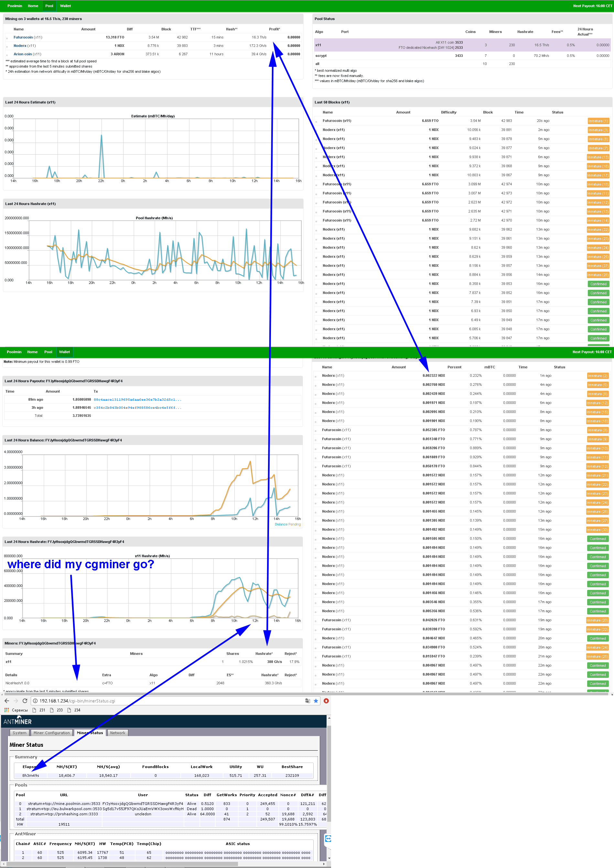Click Home in the lower Poolmin navigation bar
Image resolution: width=614 pixels, height=868 pixels.
33,352
